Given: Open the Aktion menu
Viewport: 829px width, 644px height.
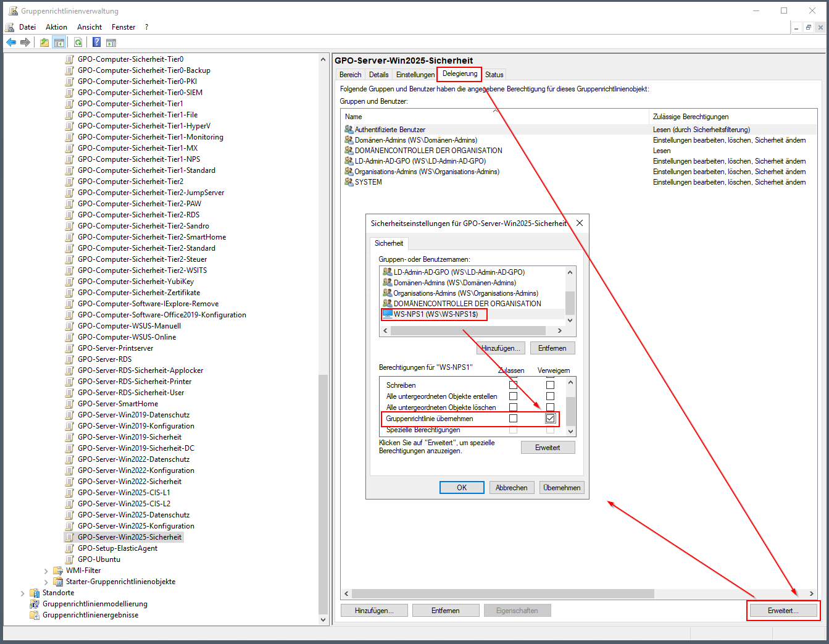Looking at the screenshot, I should pyautogui.click(x=56, y=27).
